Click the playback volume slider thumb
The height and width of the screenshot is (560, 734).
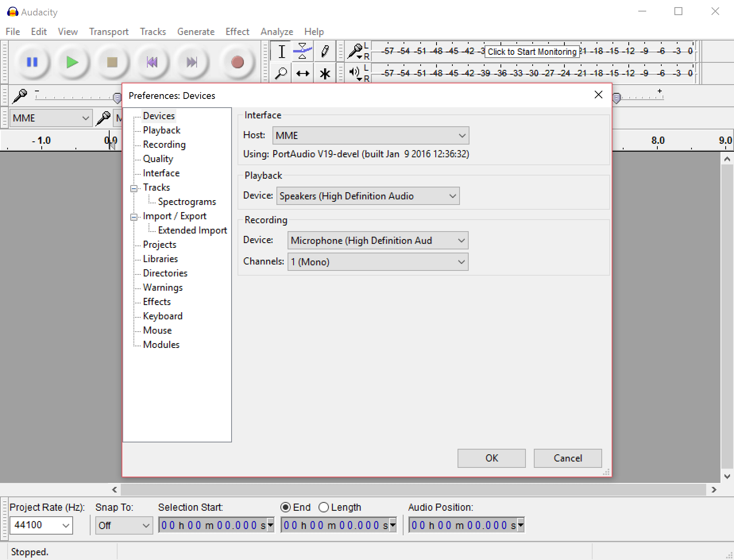[616, 97]
